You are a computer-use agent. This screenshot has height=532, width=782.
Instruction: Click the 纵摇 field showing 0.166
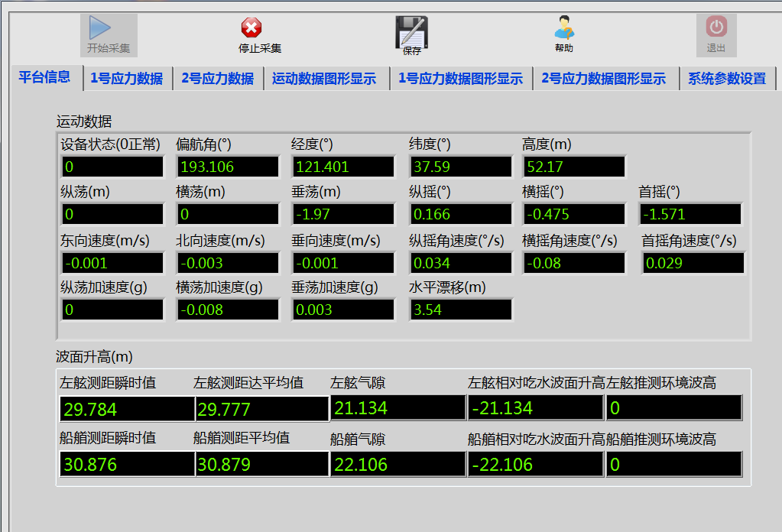coord(461,214)
